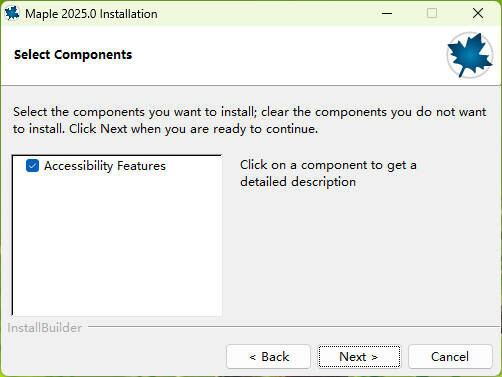The height and width of the screenshot is (377, 502).
Task: Click the 'Select the components you want' instructions
Action: point(250,120)
